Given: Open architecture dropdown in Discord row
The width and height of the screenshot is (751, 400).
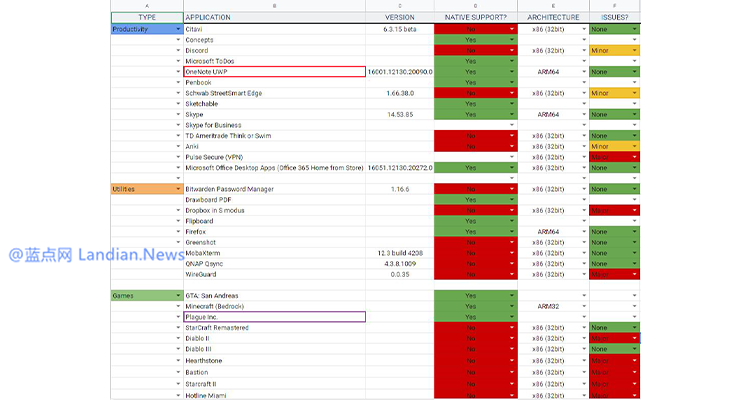Looking at the screenshot, I should (584, 50).
